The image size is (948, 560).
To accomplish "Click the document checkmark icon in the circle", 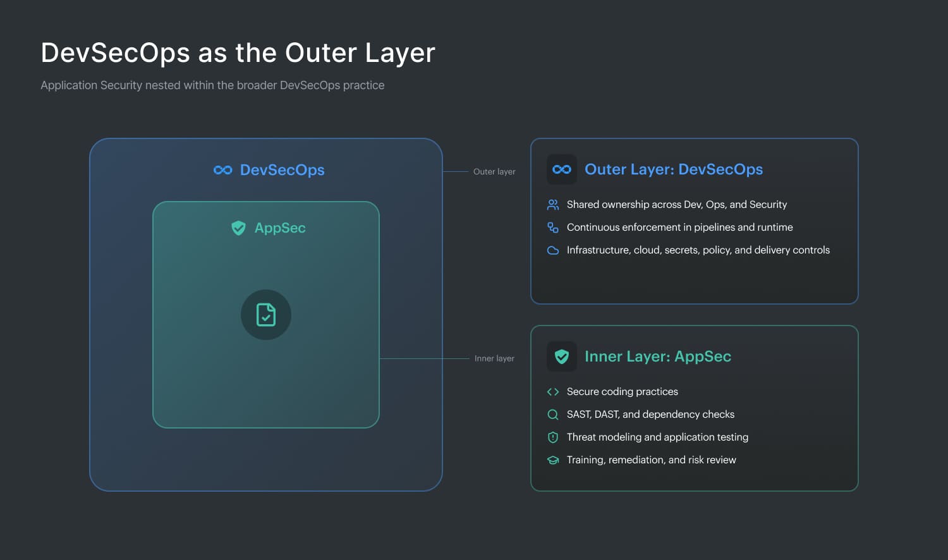I will [x=266, y=315].
